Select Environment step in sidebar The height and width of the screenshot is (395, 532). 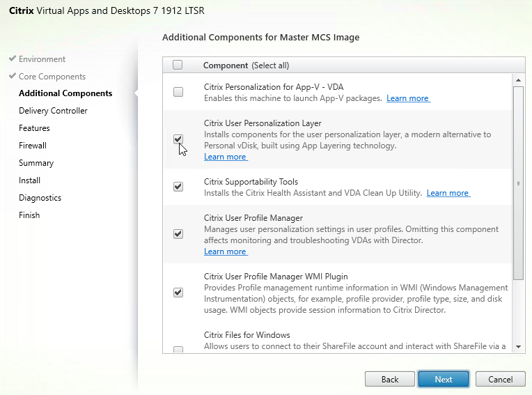pyautogui.click(x=42, y=59)
